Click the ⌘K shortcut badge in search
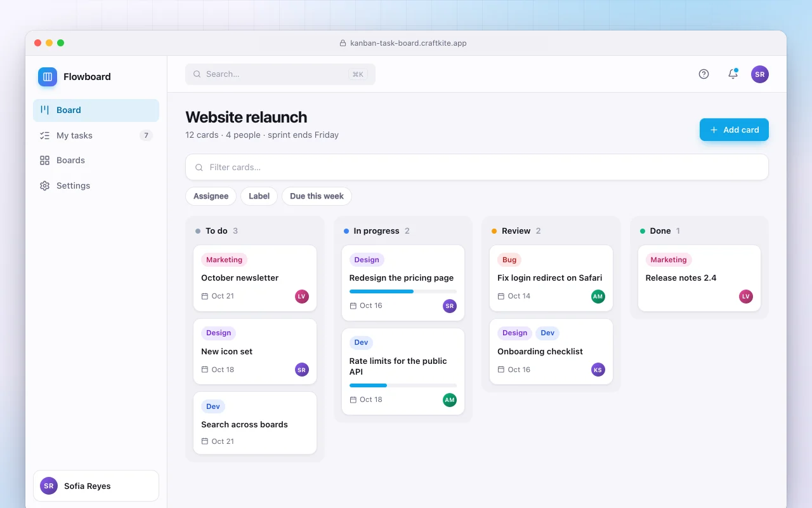The image size is (812, 508). [358, 74]
